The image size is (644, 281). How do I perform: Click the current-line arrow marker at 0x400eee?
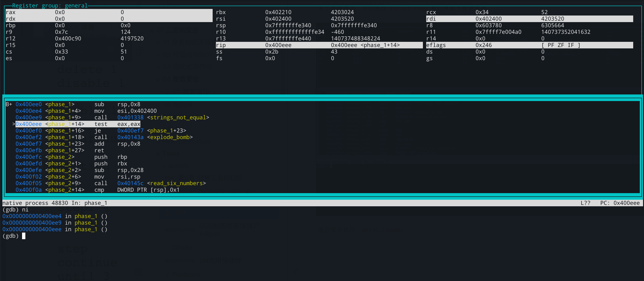(x=14, y=124)
